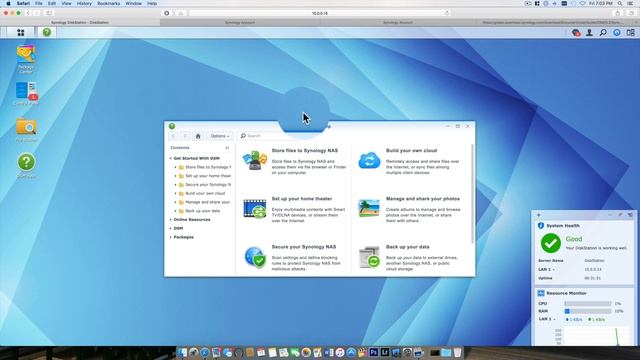Open Lightroom from the Dock
The image size is (640, 360).
pos(385,352)
